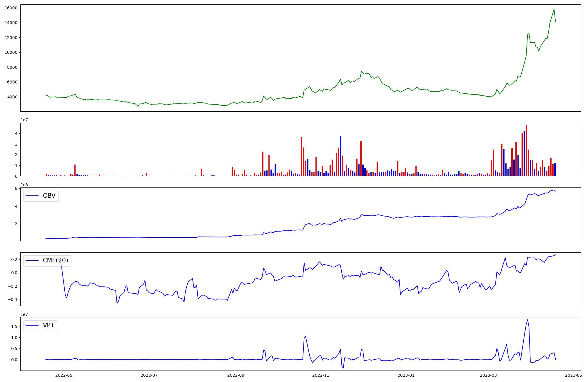
Task: Click the 2022-05 date axis label
Action: [64, 375]
